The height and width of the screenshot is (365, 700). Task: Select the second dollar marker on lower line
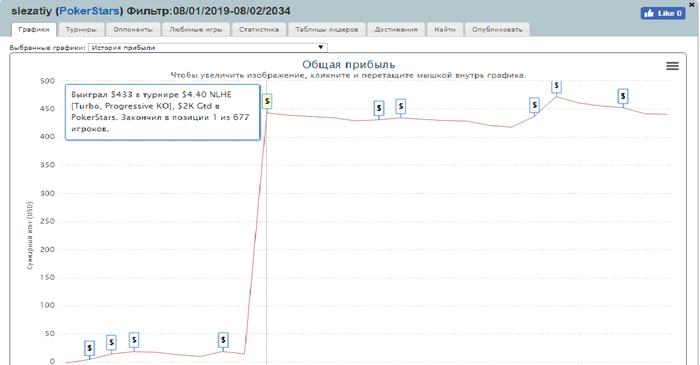tap(112, 343)
